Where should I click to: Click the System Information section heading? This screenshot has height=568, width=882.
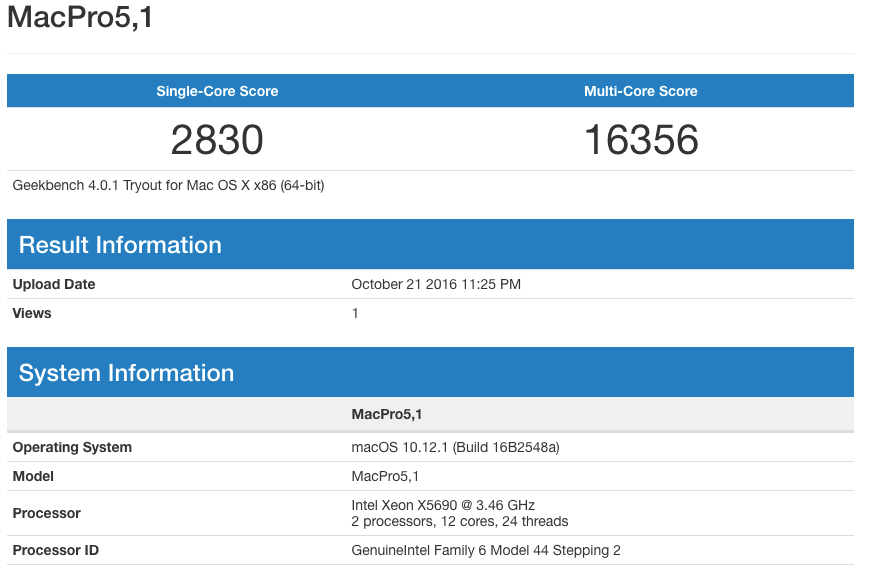[x=126, y=373]
